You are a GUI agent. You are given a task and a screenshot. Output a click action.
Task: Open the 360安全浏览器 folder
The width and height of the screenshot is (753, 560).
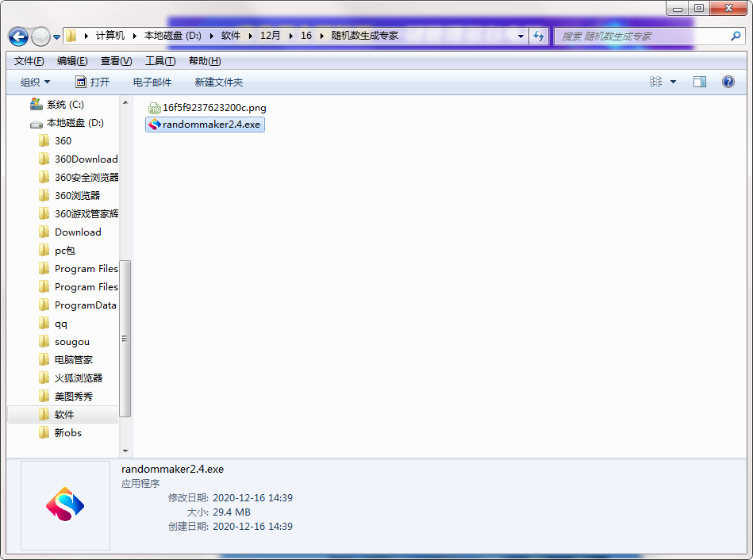[x=86, y=178]
